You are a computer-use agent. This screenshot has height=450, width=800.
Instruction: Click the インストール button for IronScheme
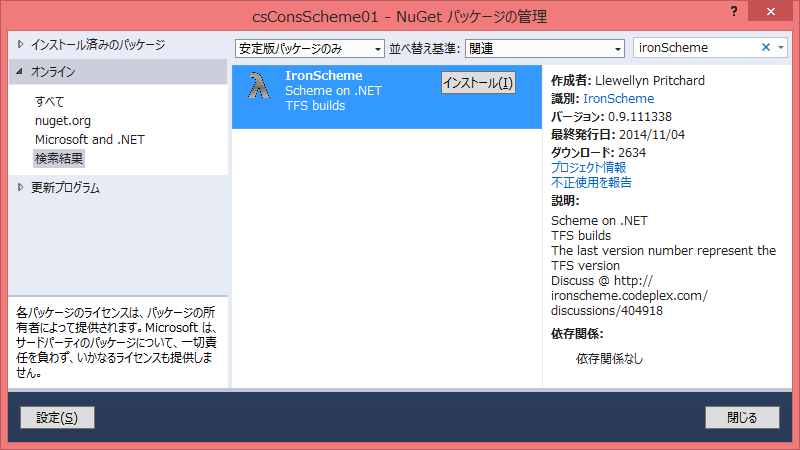pyautogui.click(x=478, y=83)
